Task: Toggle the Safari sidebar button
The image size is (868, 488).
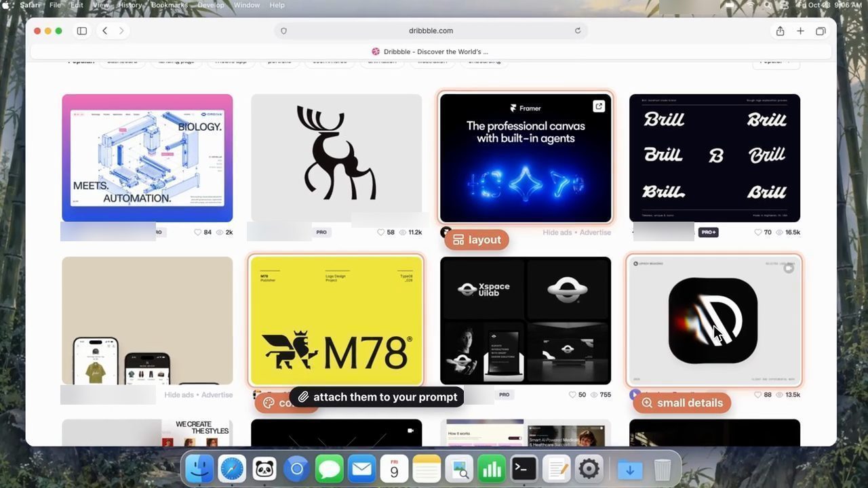Action: tap(82, 30)
